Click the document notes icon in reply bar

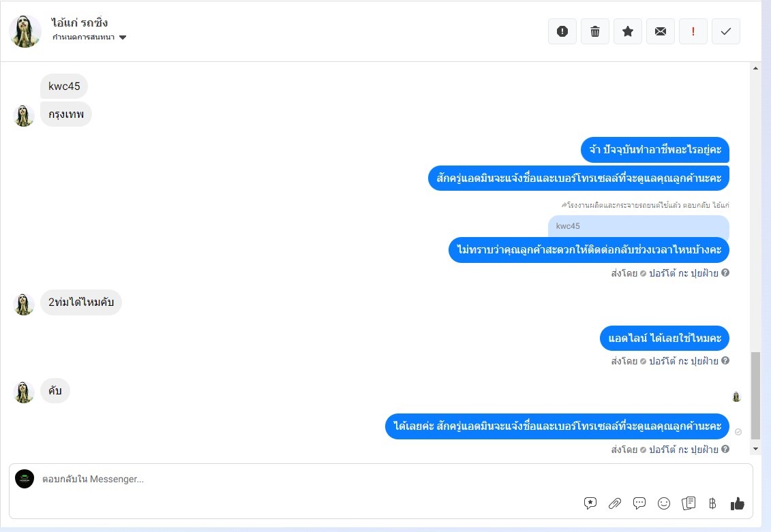tap(689, 503)
